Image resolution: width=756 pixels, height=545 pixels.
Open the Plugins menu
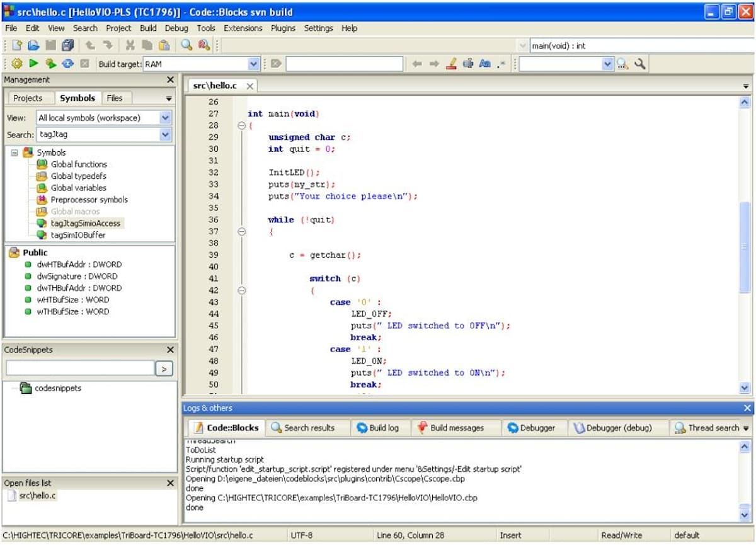coord(283,28)
